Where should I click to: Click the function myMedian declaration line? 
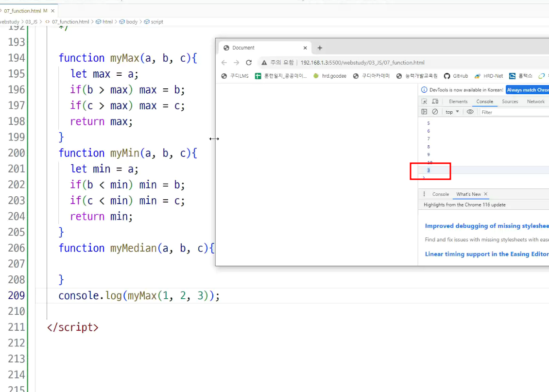[x=137, y=248]
